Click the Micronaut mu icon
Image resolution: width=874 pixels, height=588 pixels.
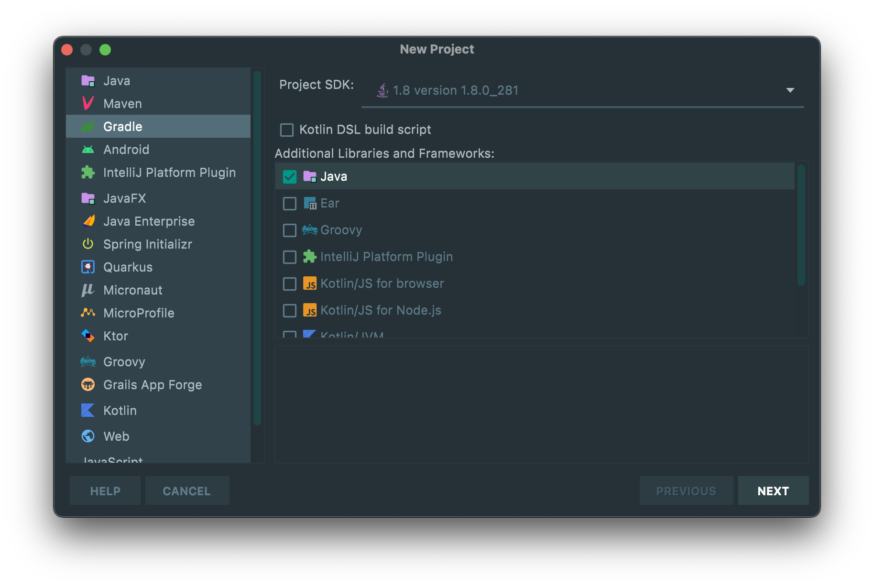[x=88, y=290]
